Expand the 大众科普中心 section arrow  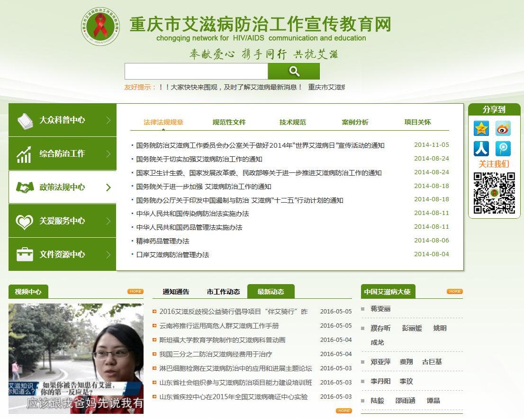tap(108, 120)
